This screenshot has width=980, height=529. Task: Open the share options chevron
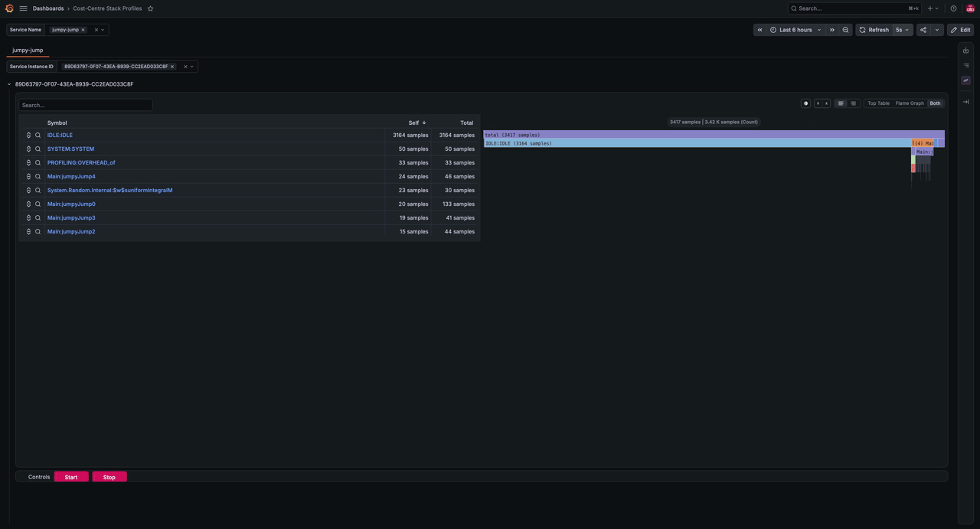point(936,30)
